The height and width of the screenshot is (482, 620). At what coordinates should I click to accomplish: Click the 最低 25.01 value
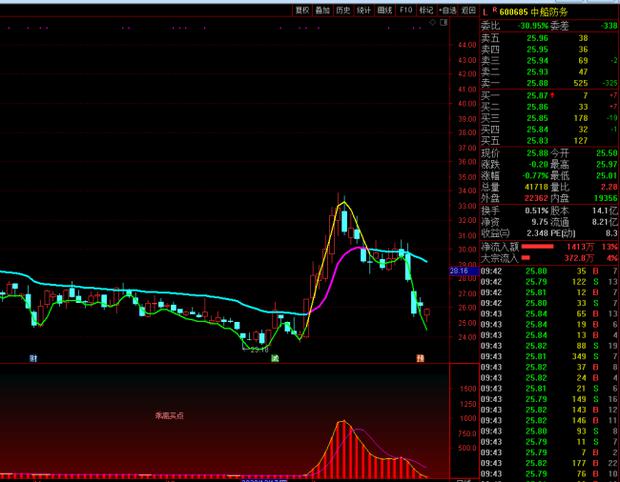click(607, 175)
